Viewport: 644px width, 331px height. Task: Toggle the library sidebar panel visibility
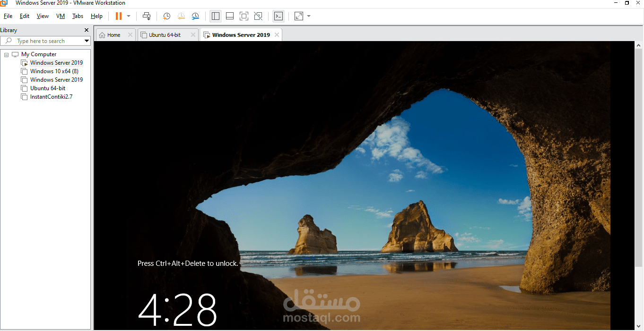point(216,16)
